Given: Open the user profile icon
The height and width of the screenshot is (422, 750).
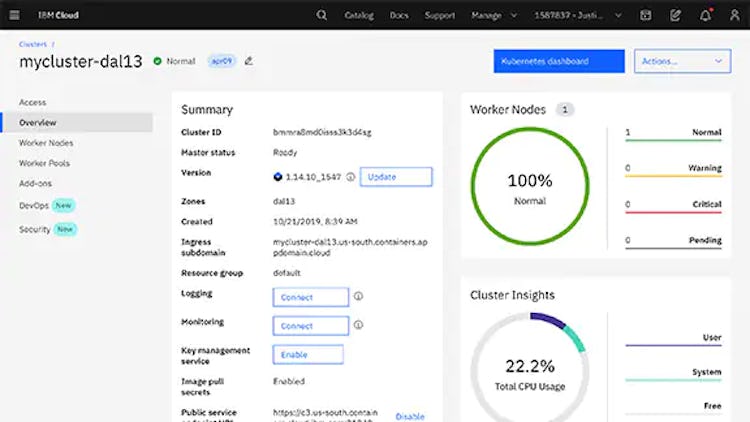Looking at the screenshot, I should (734, 15).
